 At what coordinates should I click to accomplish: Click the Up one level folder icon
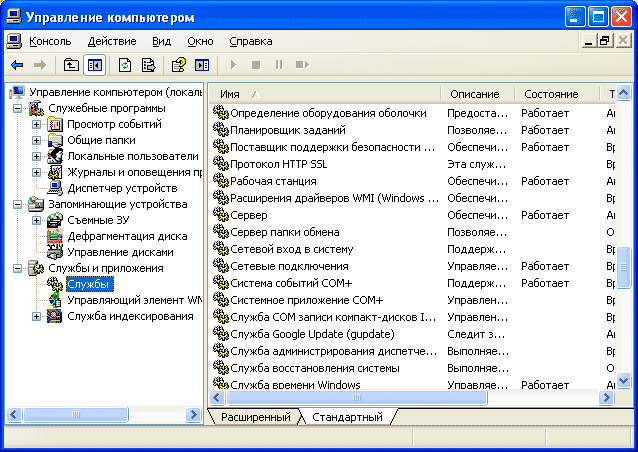click(71, 65)
